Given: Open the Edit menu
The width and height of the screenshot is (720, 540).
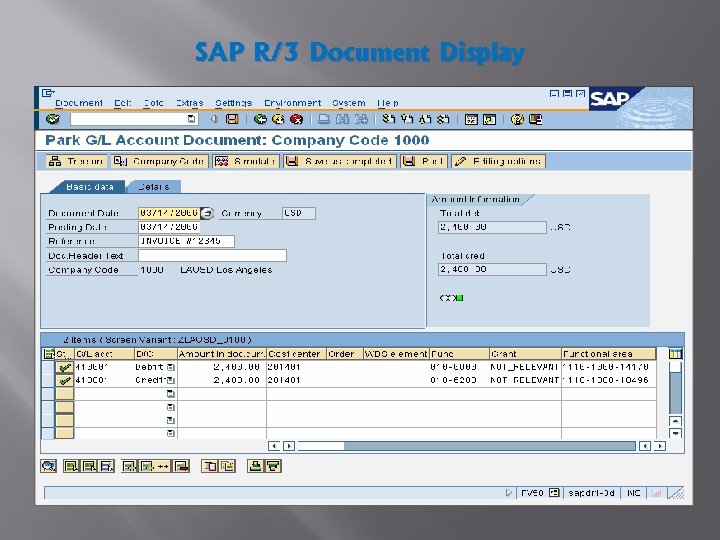Looking at the screenshot, I should point(123,103).
